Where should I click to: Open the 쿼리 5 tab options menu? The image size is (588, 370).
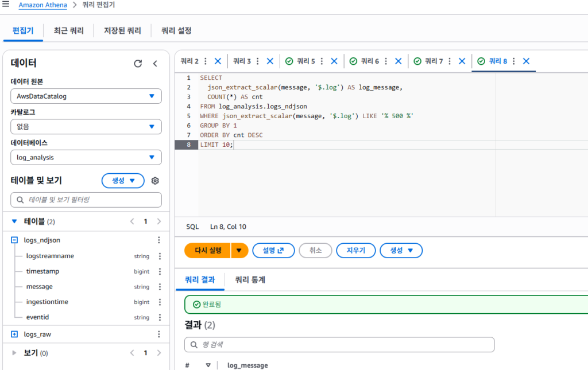coord(322,61)
